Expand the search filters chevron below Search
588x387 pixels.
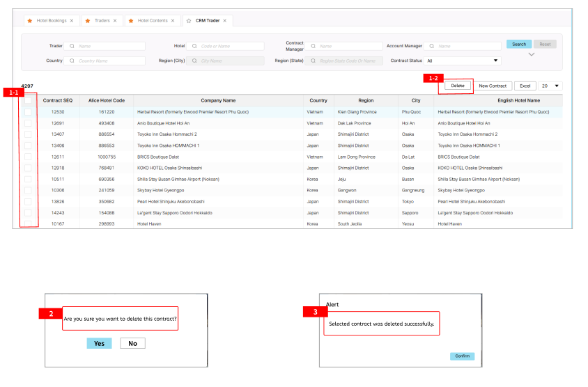pyautogui.click(x=532, y=54)
